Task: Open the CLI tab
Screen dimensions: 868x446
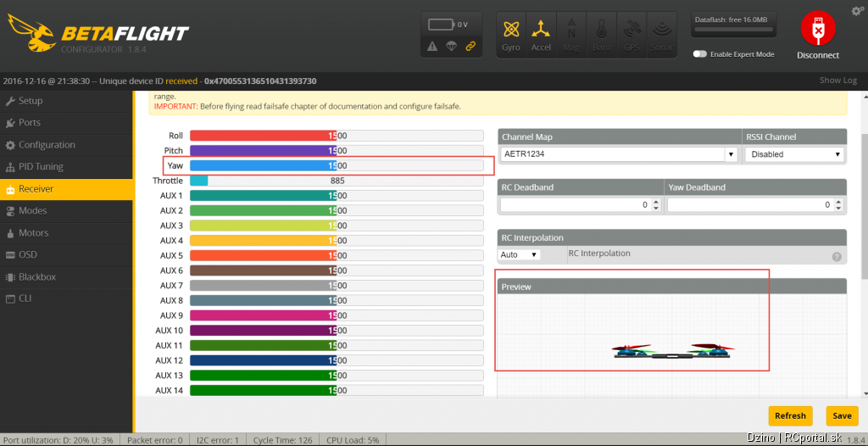Action: [x=66, y=298]
